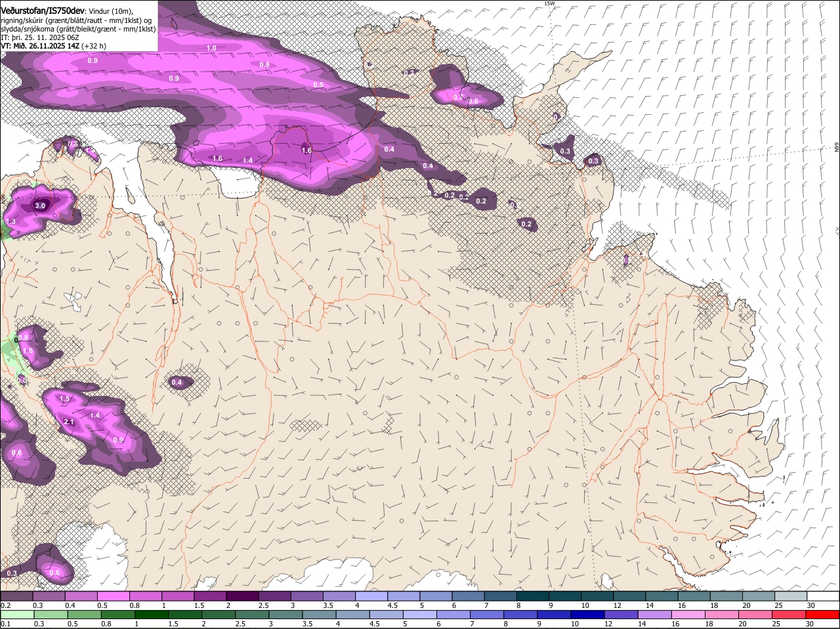Pick light pink lower swatch between 16 and 18

[x=688, y=615]
